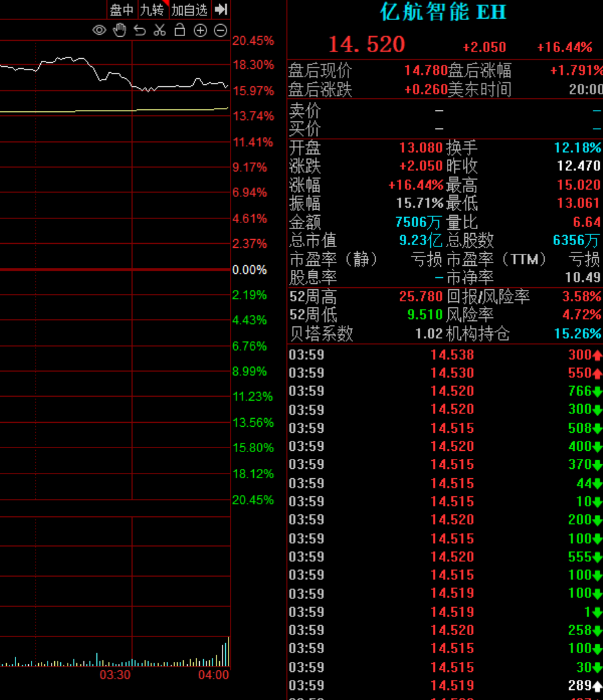The image size is (603, 700).
Task: Click the yellow average price line
Action: 114,110
